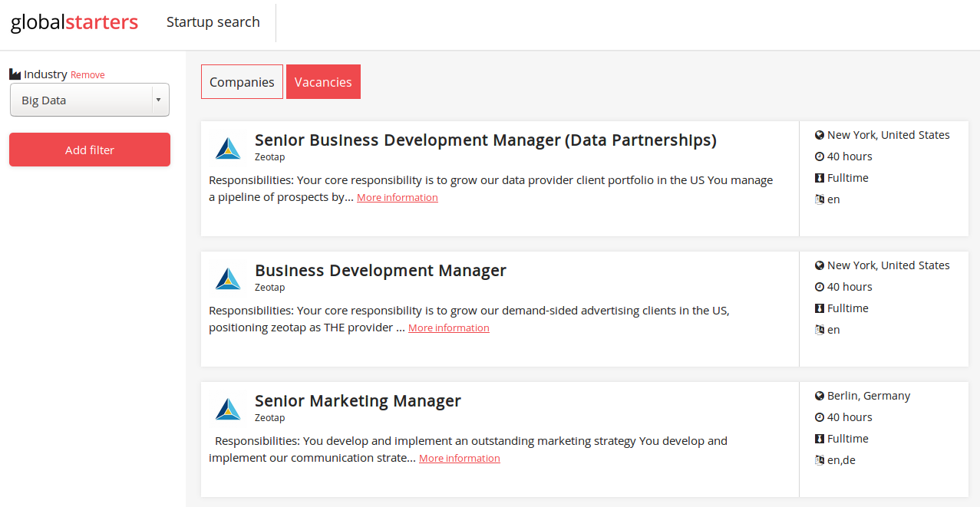Click the Senior Marketing Manager job title
Screen dimensions: 980x507
[358, 401]
